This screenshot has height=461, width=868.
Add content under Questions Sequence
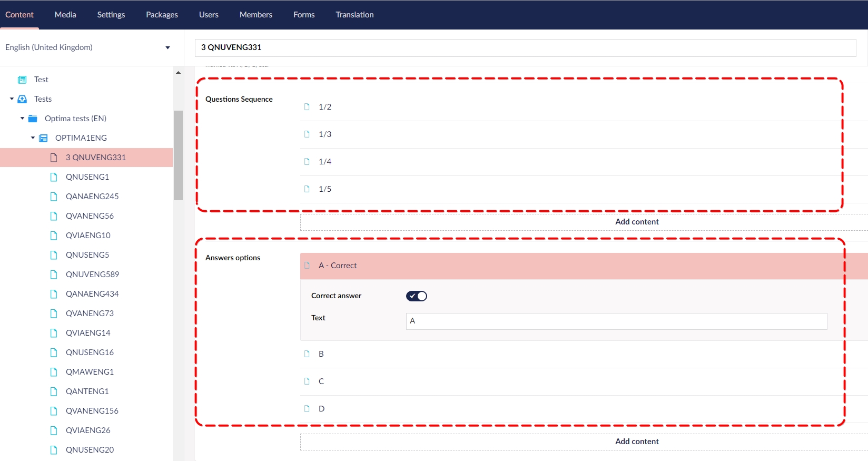click(x=637, y=222)
